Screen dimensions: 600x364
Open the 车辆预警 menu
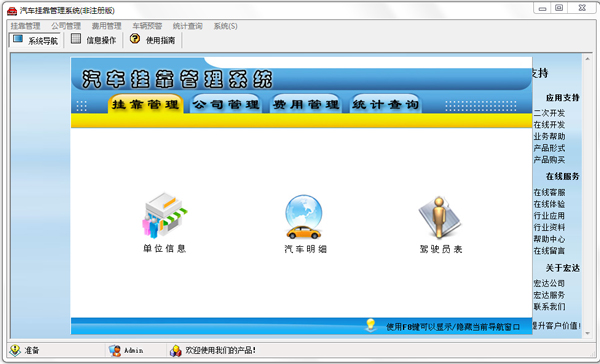[147, 26]
